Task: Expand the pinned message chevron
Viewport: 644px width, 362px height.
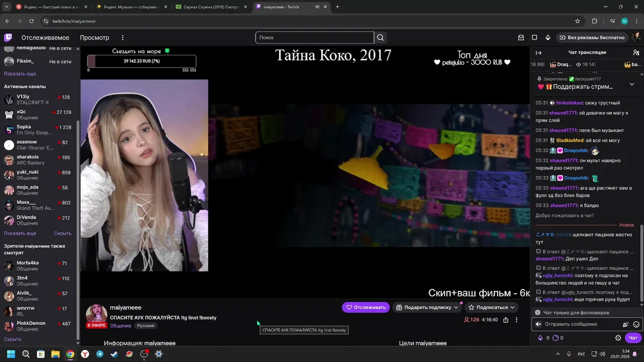Action: pos(632,84)
